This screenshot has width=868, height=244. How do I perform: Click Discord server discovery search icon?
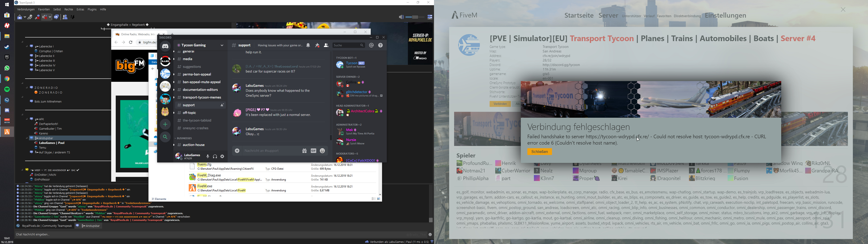165,137
